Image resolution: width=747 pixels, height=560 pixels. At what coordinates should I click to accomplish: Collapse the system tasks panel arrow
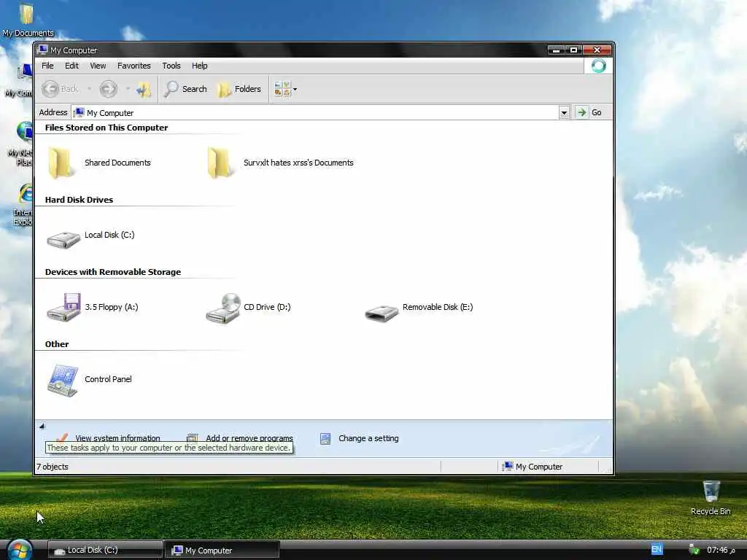tap(42, 426)
